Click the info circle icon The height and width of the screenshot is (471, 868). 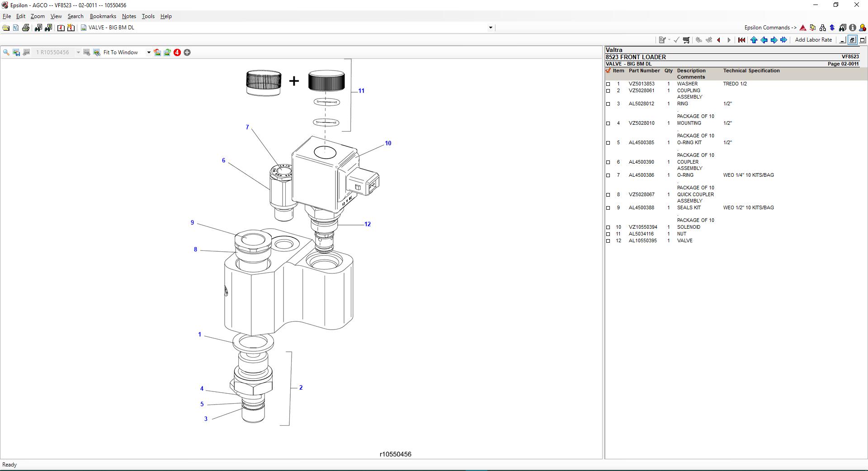pyautogui.click(x=852, y=28)
